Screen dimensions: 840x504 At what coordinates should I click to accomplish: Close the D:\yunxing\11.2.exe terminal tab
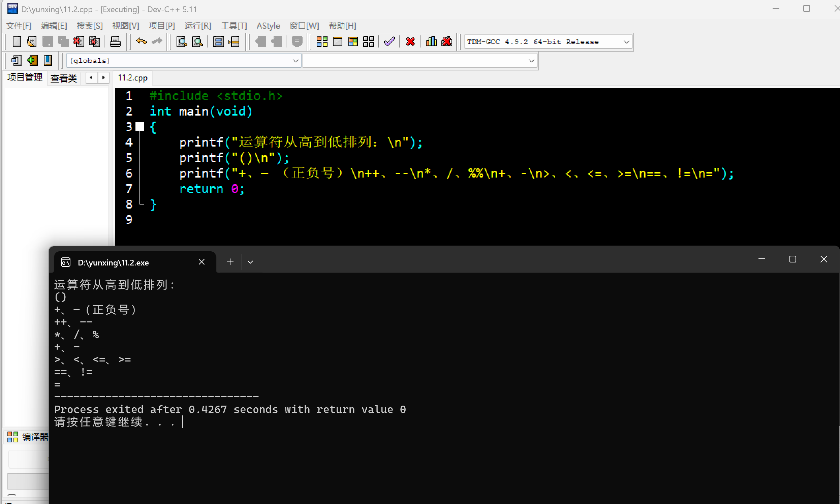tap(201, 262)
